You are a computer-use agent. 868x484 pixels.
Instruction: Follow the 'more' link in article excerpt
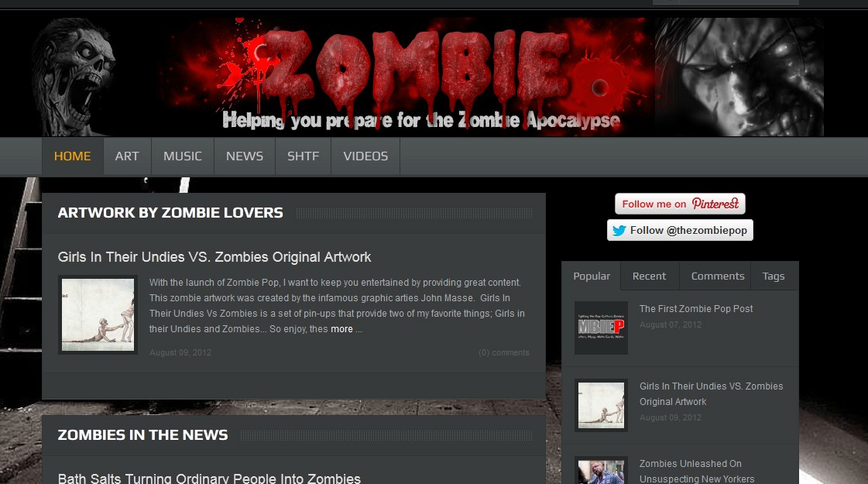click(341, 329)
